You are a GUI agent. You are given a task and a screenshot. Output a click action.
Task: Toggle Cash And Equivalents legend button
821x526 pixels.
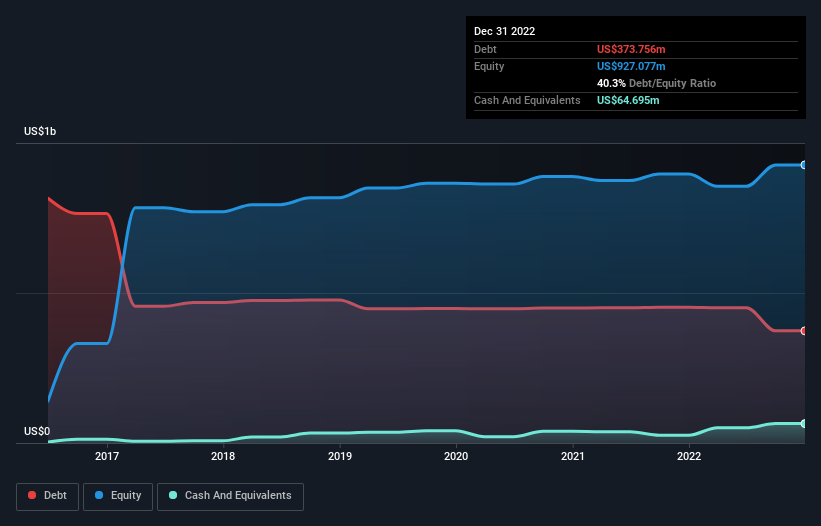pos(230,496)
